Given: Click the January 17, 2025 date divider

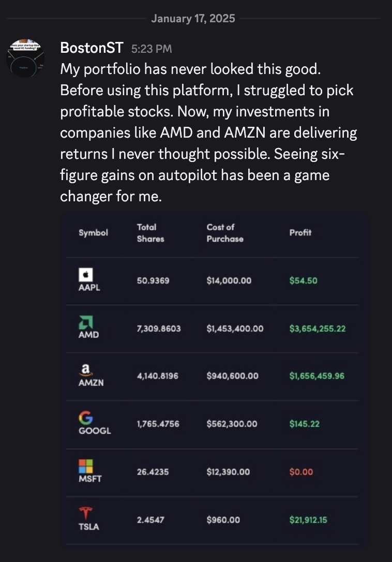Looking at the screenshot, I should click(x=193, y=19).
